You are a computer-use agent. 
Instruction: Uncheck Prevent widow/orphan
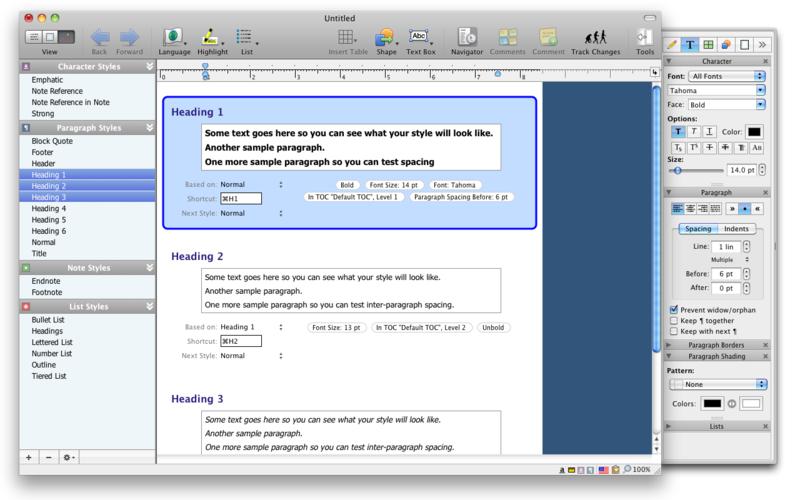click(x=673, y=310)
